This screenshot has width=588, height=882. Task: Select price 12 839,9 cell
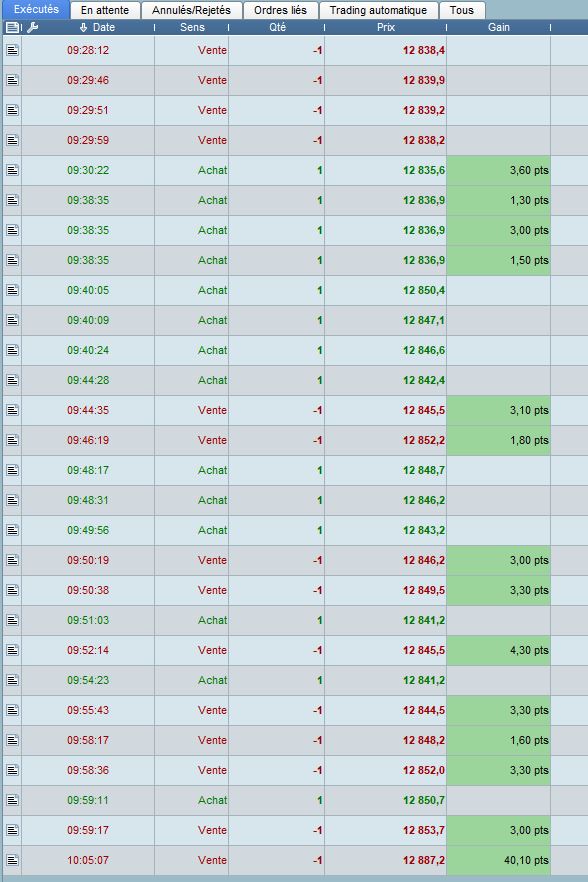[x=386, y=80]
